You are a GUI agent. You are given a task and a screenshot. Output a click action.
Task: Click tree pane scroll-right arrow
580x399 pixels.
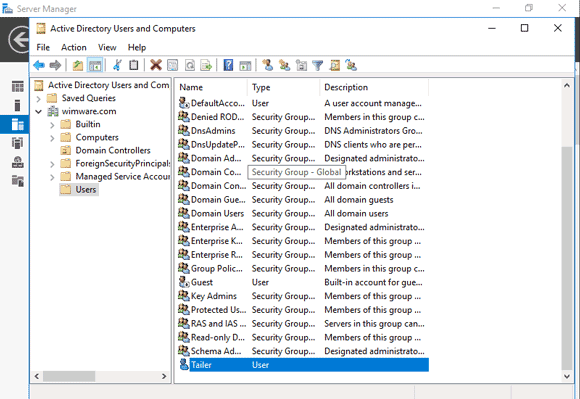point(164,376)
